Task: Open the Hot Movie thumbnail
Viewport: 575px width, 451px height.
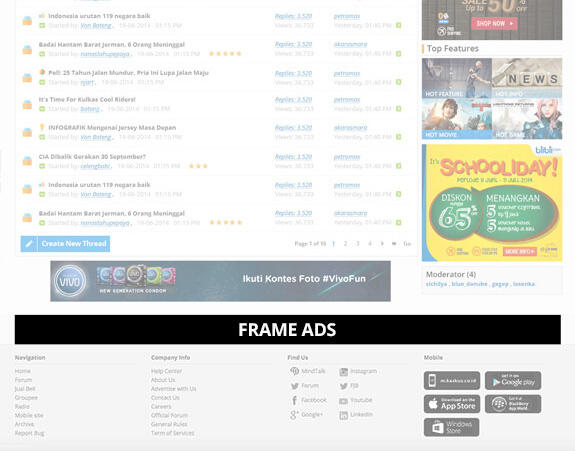Action: (457, 119)
